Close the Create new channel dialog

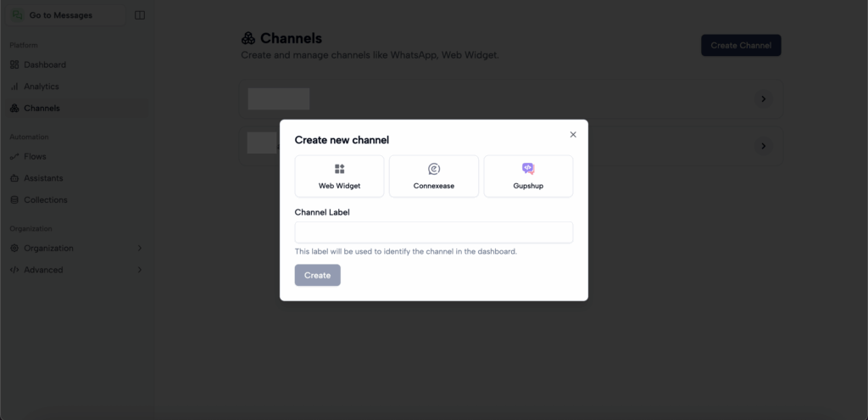[573, 134]
